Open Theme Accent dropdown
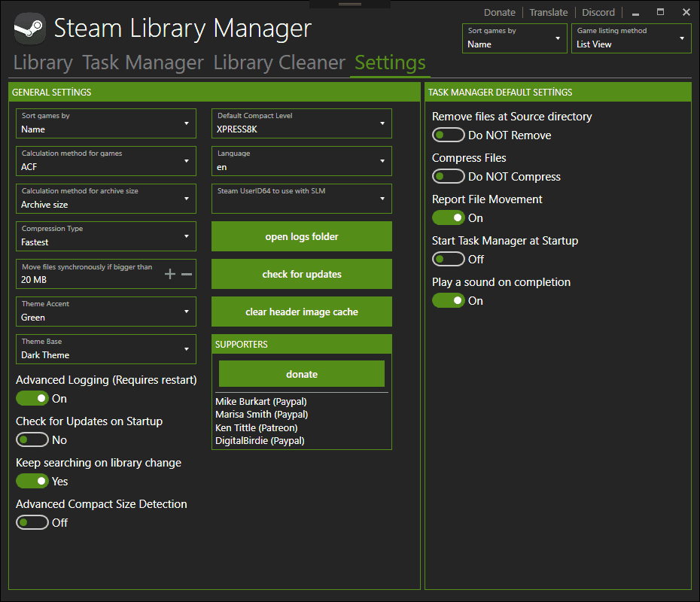 106,312
